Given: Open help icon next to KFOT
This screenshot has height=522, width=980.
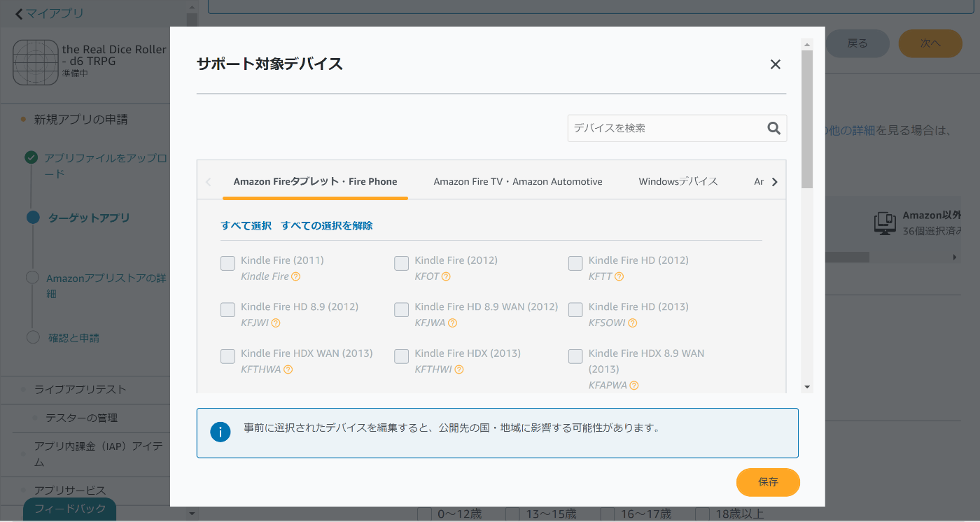Looking at the screenshot, I should pos(446,276).
